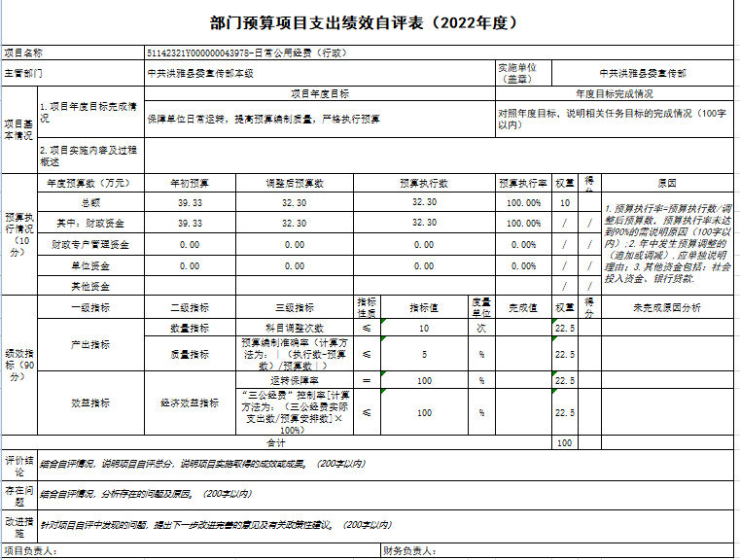Click the 对照年度目标 description cell
This screenshot has height=560, width=740.
pos(615,119)
